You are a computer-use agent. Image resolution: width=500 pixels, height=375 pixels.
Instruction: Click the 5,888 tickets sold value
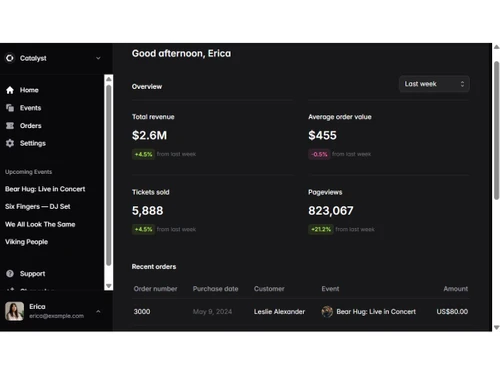point(148,211)
